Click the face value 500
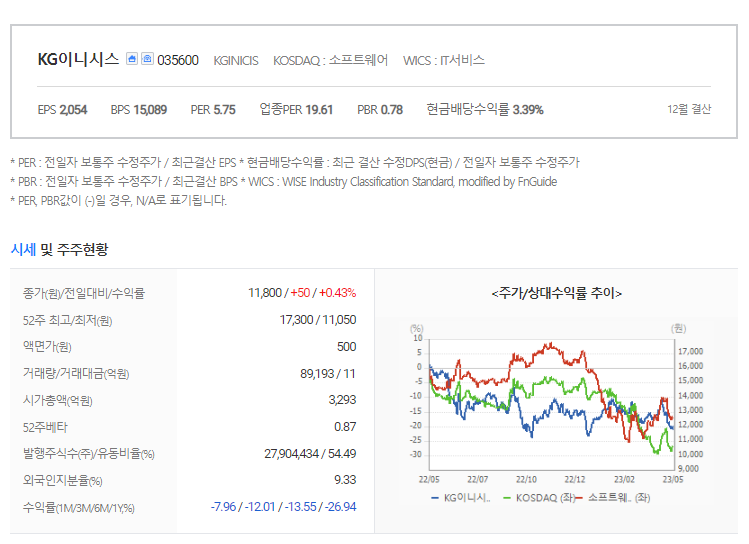 [x=346, y=346]
